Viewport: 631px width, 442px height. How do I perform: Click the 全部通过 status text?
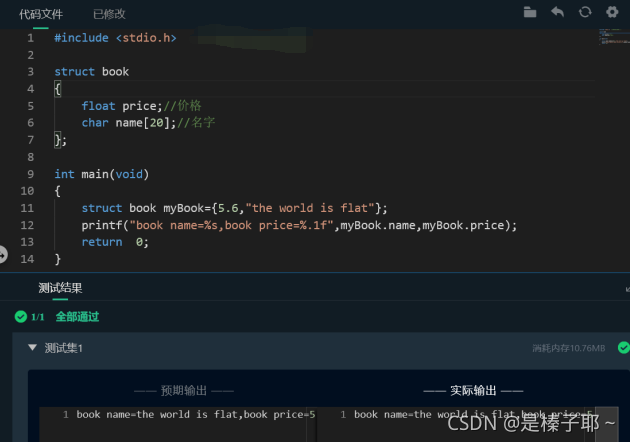[x=77, y=317]
